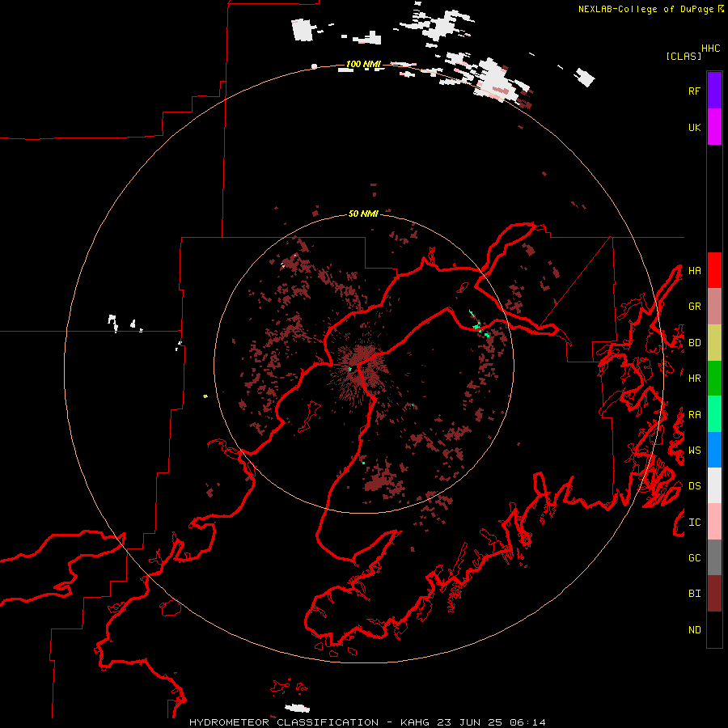The image size is (728, 728).
Task: Click the green rain echo inside the 50 NMI ring
Action: tap(476, 324)
